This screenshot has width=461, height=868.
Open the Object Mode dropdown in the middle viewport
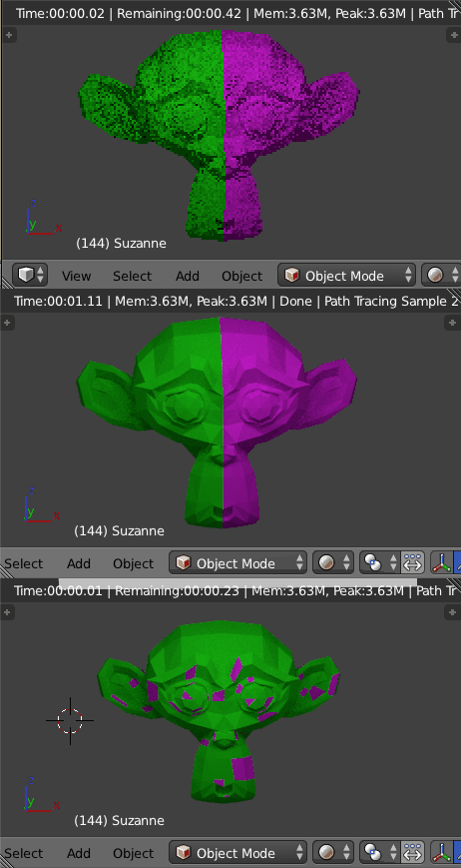pos(237,563)
